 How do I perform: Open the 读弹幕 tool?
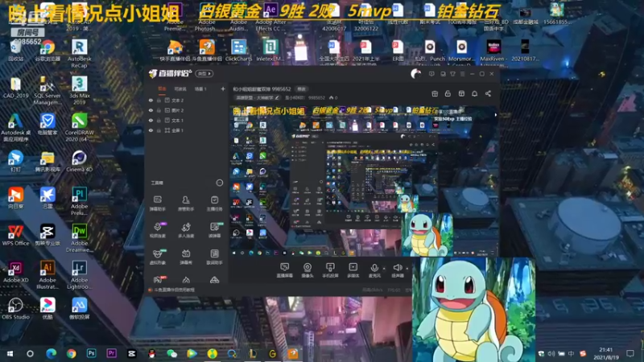(x=214, y=230)
